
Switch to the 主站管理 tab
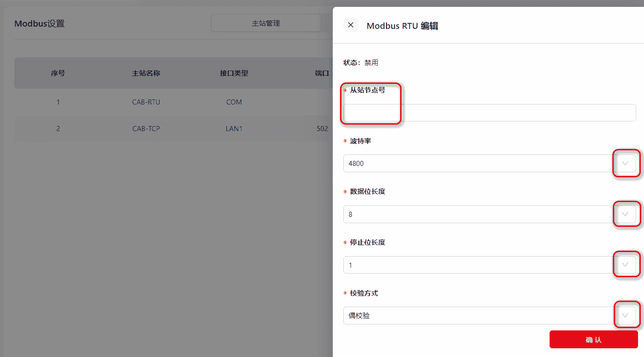click(266, 23)
